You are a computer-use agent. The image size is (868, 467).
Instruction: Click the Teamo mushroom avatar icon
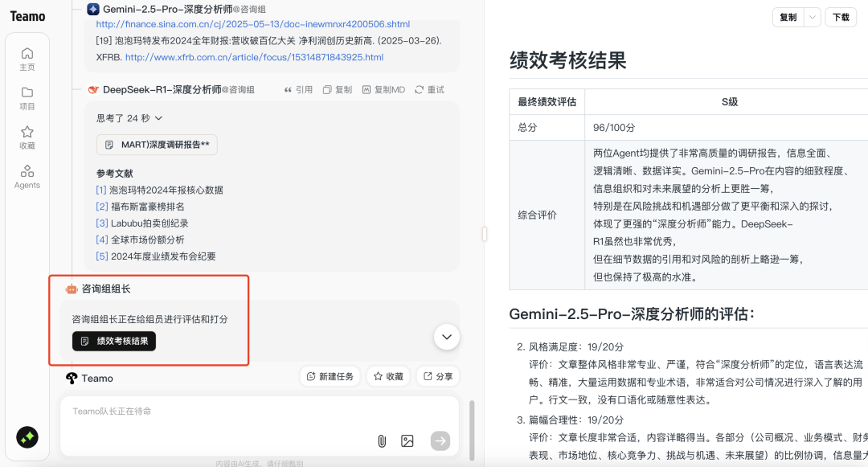pos(72,379)
